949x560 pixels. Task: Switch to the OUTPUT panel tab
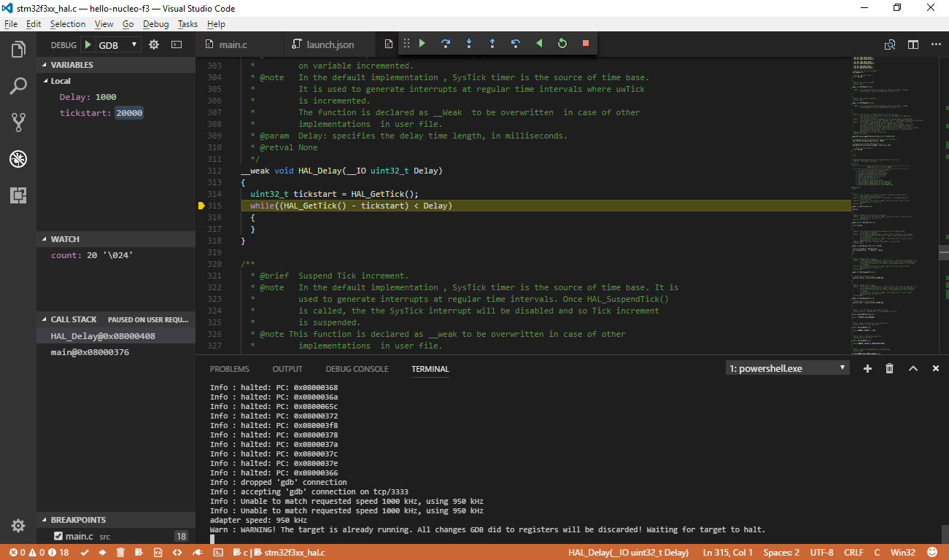tap(287, 369)
